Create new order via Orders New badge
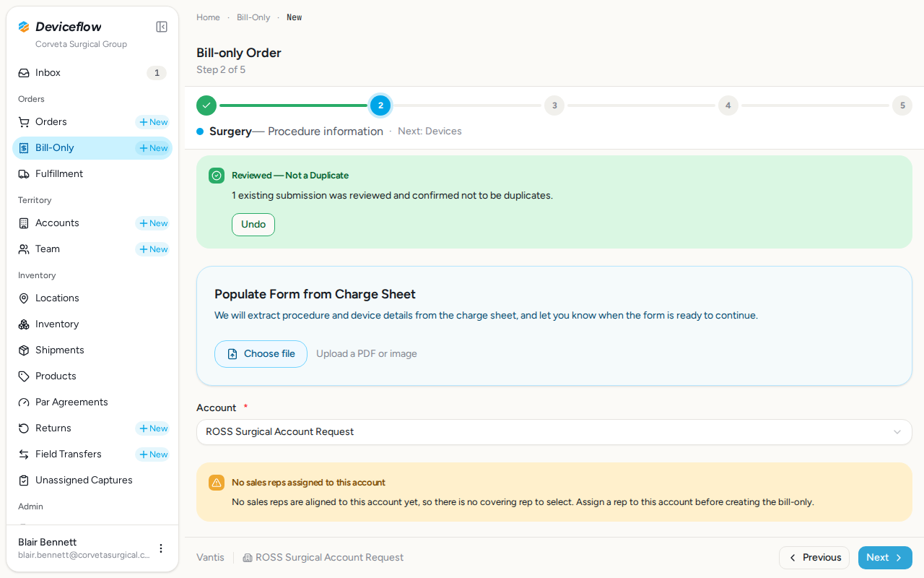This screenshot has height=578, width=924. 153,122
